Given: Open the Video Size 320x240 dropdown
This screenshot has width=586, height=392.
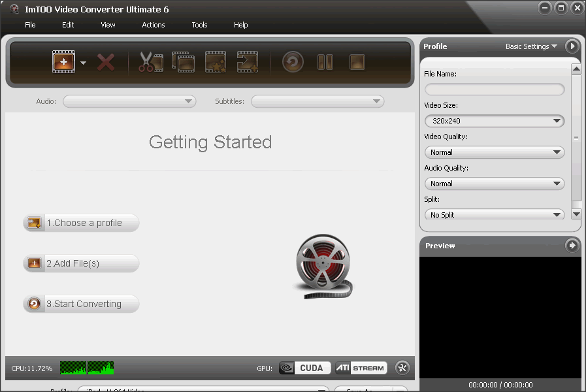Looking at the screenshot, I should click(495, 121).
